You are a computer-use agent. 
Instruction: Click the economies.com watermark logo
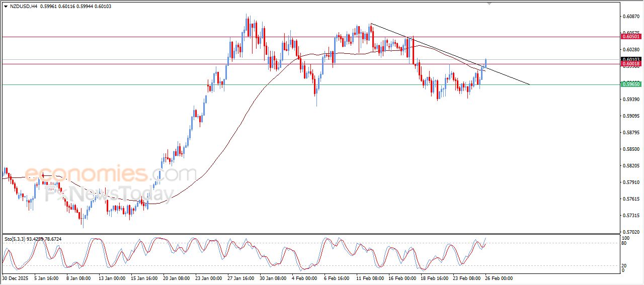pos(110,174)
